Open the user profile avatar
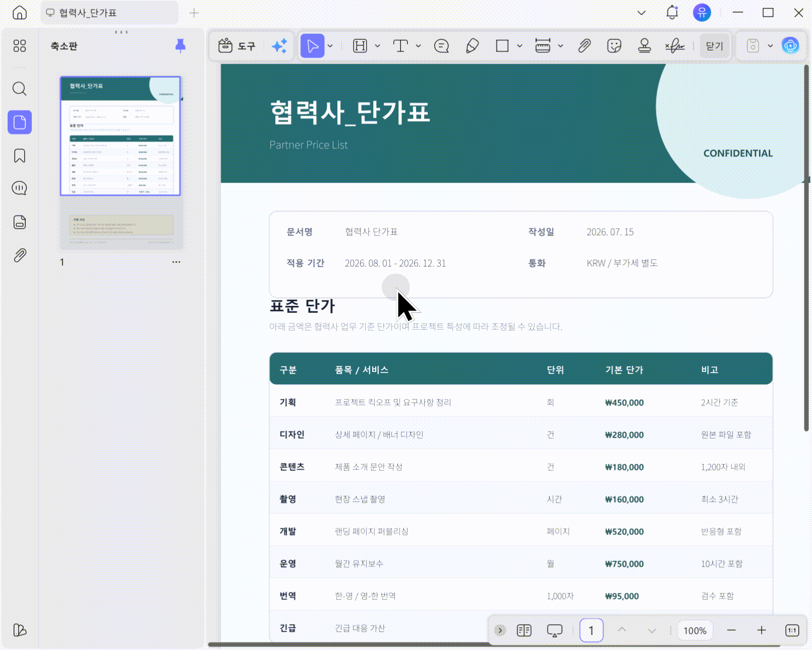Image resolution: width=812 pixels, height=650 pixels. 702,13
